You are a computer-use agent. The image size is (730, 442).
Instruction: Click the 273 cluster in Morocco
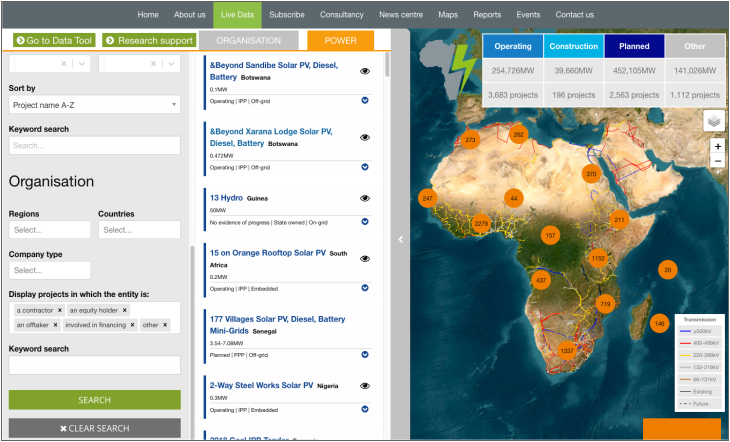coord(470,139)
